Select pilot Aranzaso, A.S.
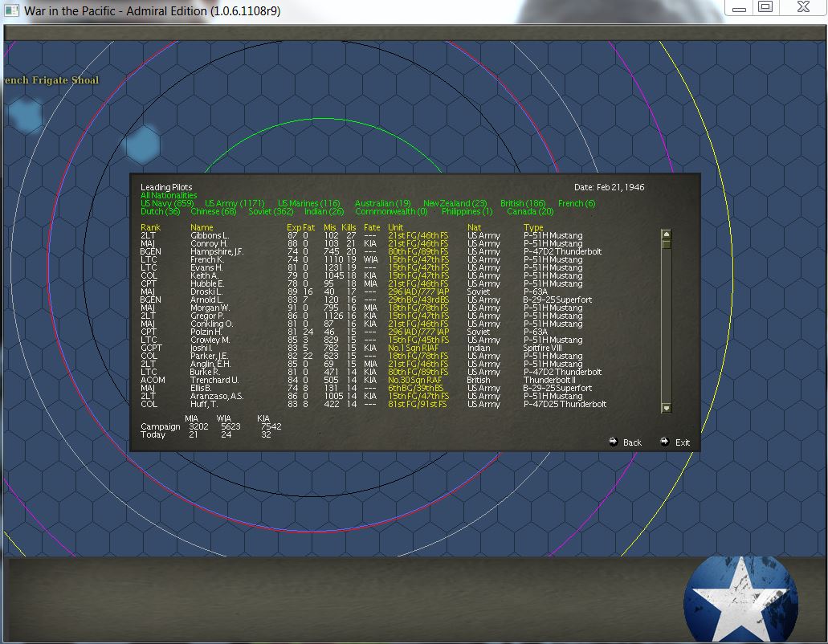828x644 pixels. click(x=217, y=396)
